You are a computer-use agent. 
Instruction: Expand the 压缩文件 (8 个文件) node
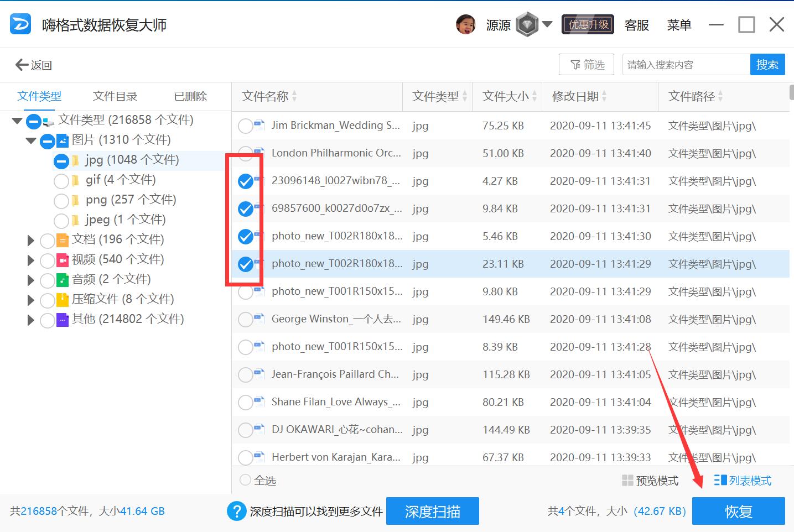click(x=30, y=300)
